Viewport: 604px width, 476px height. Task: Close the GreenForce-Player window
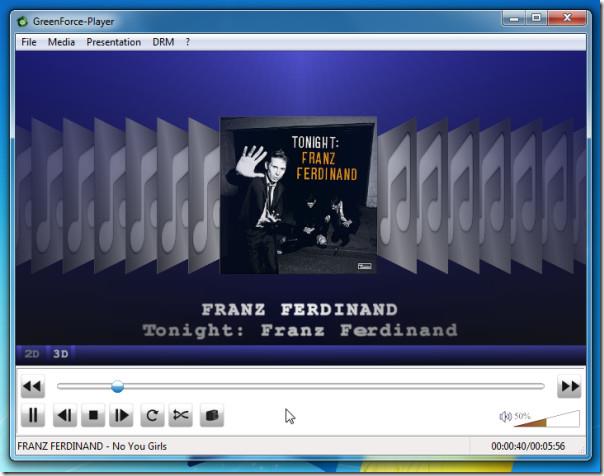(567, 18)
